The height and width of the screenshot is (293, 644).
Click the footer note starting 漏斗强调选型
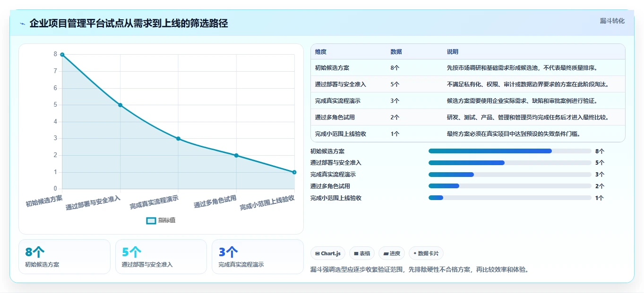[x=420, y=270]
